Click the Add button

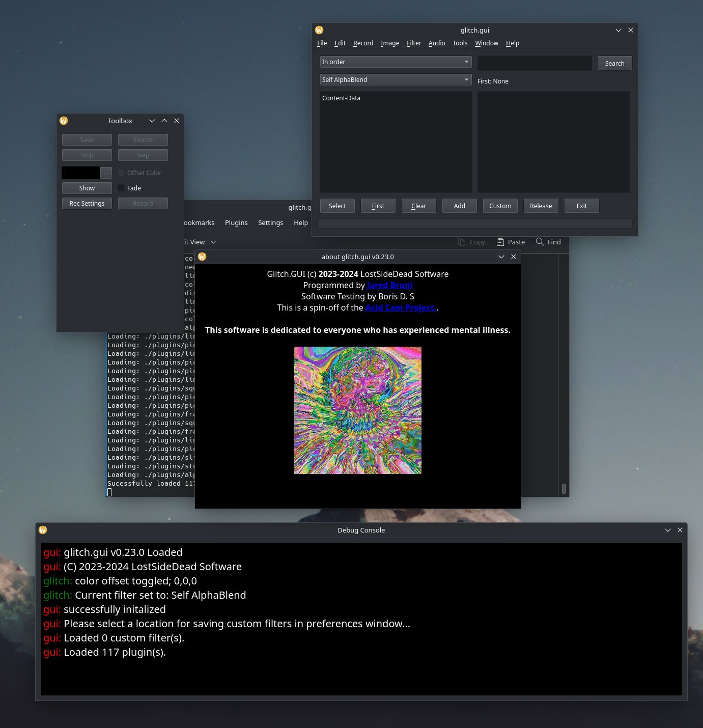(459, 206)
